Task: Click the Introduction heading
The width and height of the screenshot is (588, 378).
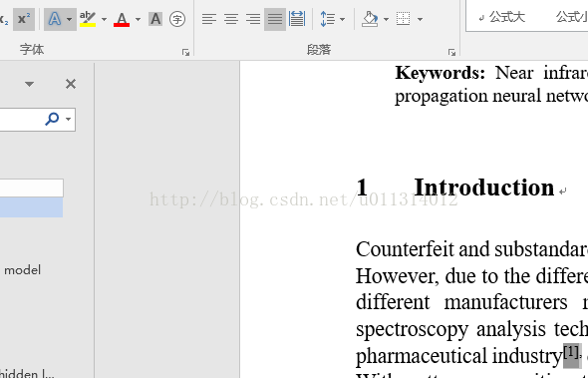Action: [483, 188]
